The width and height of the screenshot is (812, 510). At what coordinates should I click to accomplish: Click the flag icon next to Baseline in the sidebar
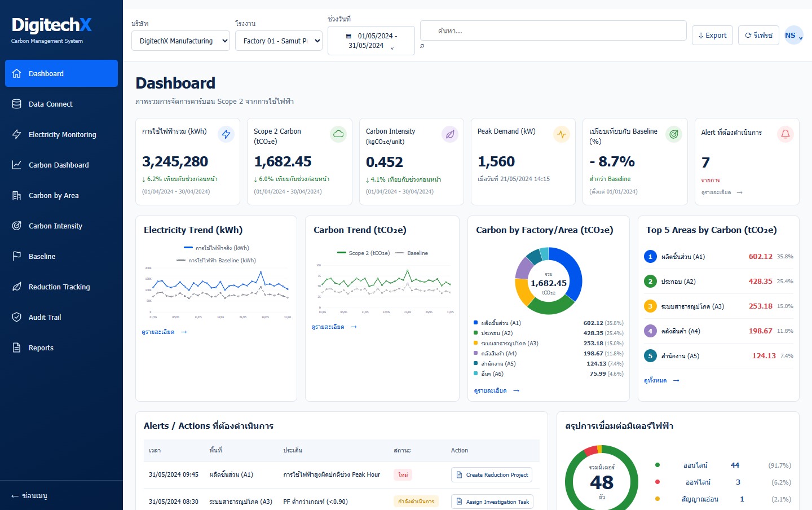click(x=17, y=256)
